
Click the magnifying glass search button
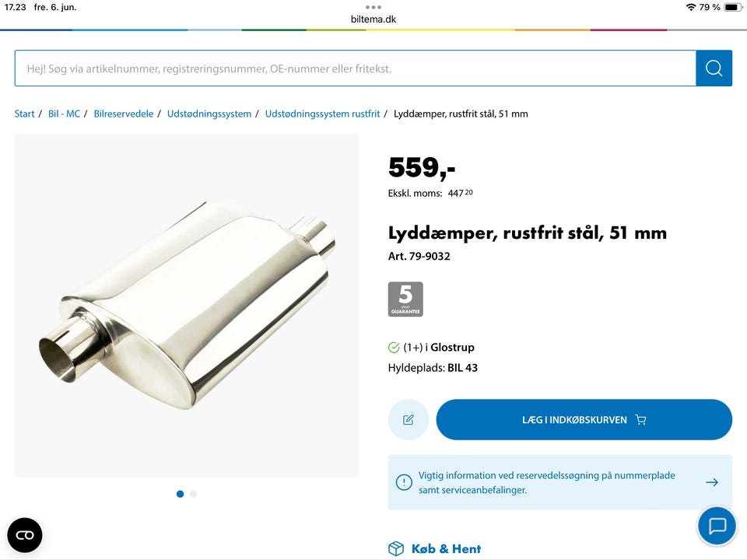point(714,68)
